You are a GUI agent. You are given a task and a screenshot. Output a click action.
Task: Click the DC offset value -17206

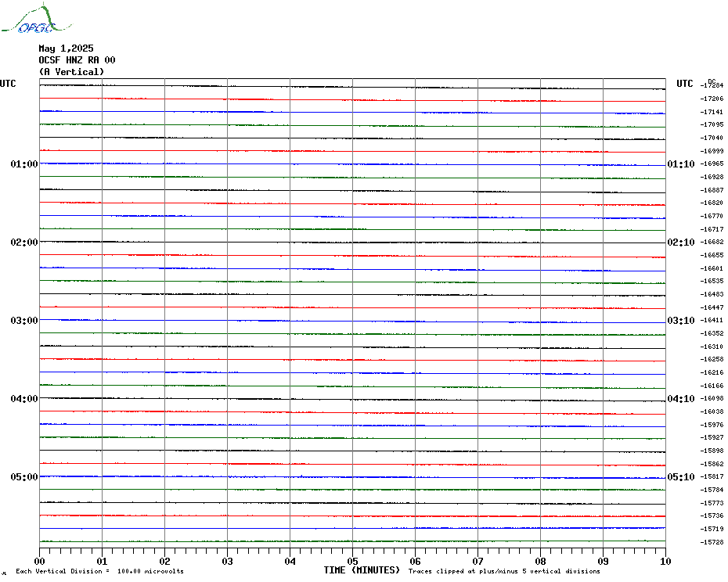point(712,99)
